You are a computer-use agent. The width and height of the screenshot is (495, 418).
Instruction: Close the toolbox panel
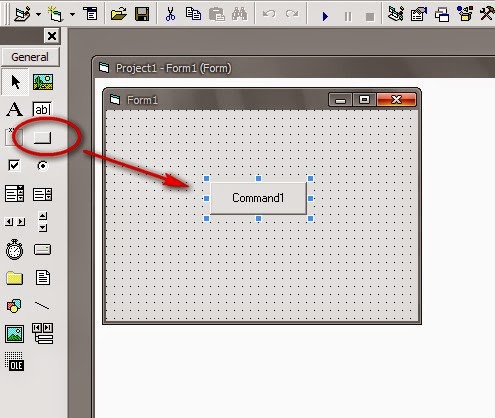click(52, 36)
